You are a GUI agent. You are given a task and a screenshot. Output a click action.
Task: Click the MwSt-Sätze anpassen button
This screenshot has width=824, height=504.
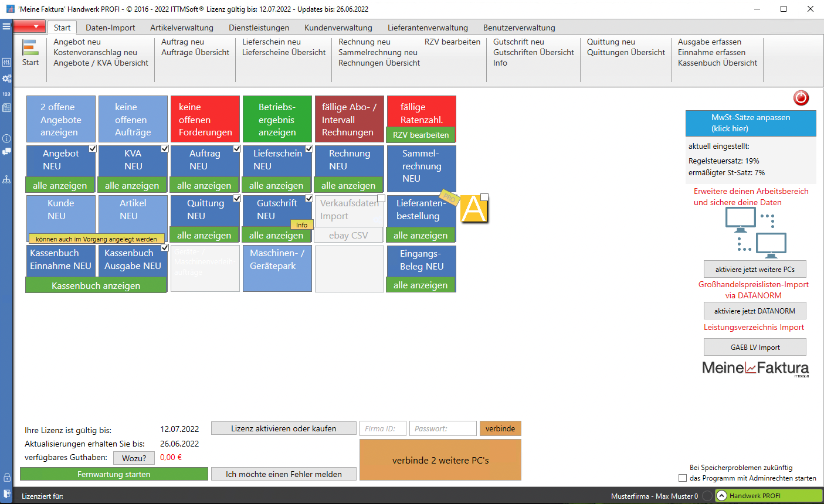pos(751,123)
